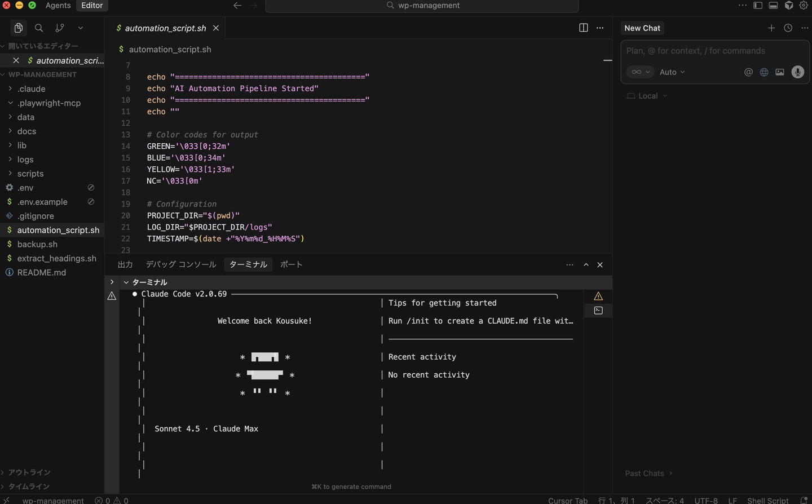This screenshot has height=504, width=812.
Task: Expand the scripts folder
Action: (x=30, y=174)
